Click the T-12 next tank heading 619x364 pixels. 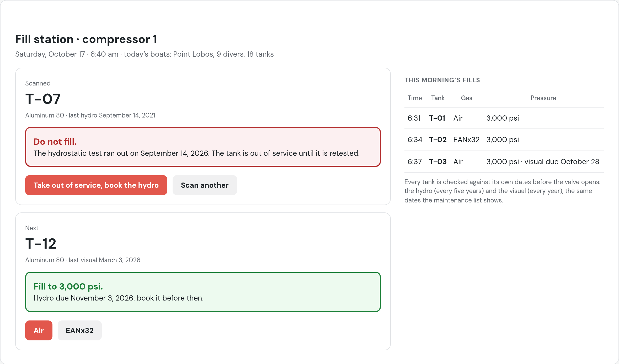pyautogui.click(x=41, y=244)
